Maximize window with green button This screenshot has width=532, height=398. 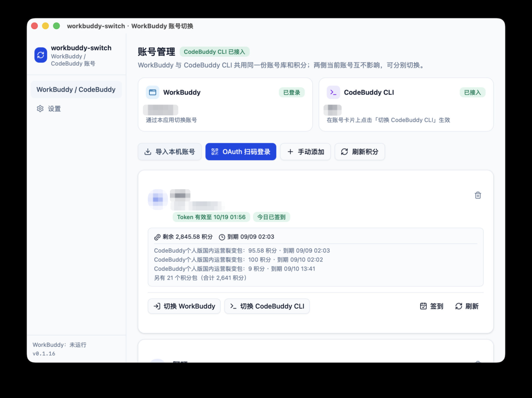pos(57,26)
